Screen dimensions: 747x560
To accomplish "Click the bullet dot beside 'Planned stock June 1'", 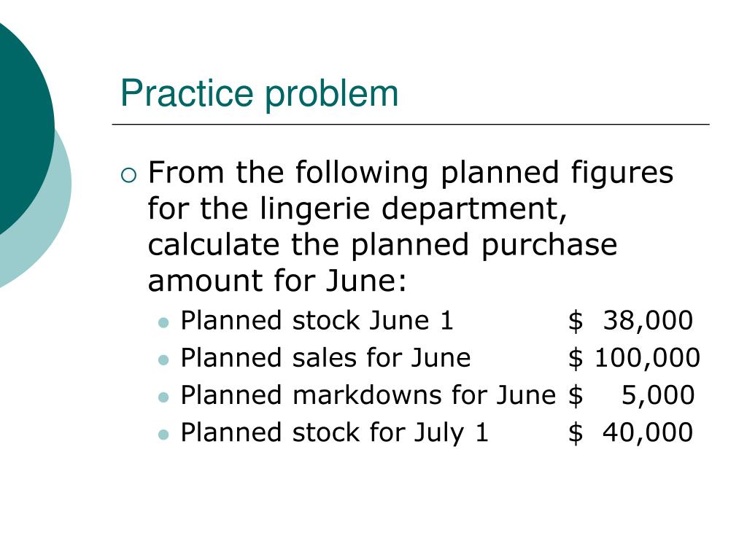I will tap(163, 323).
